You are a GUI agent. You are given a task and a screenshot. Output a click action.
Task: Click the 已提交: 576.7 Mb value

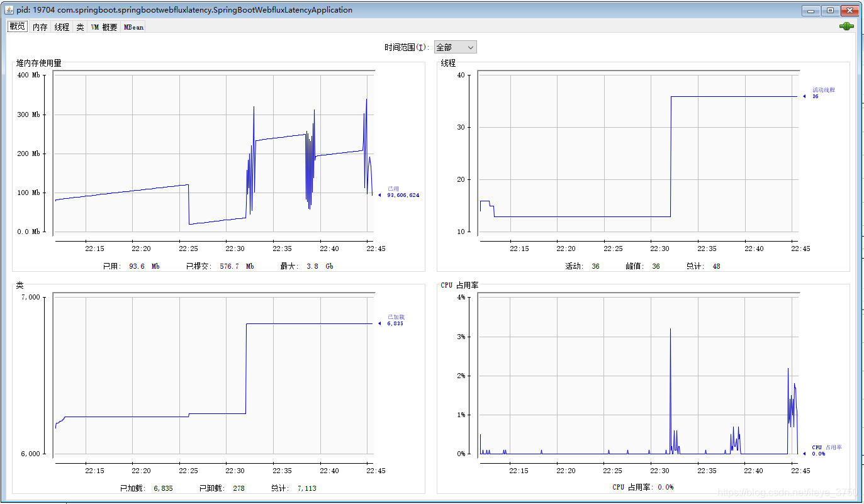click(x=220, y=266)
